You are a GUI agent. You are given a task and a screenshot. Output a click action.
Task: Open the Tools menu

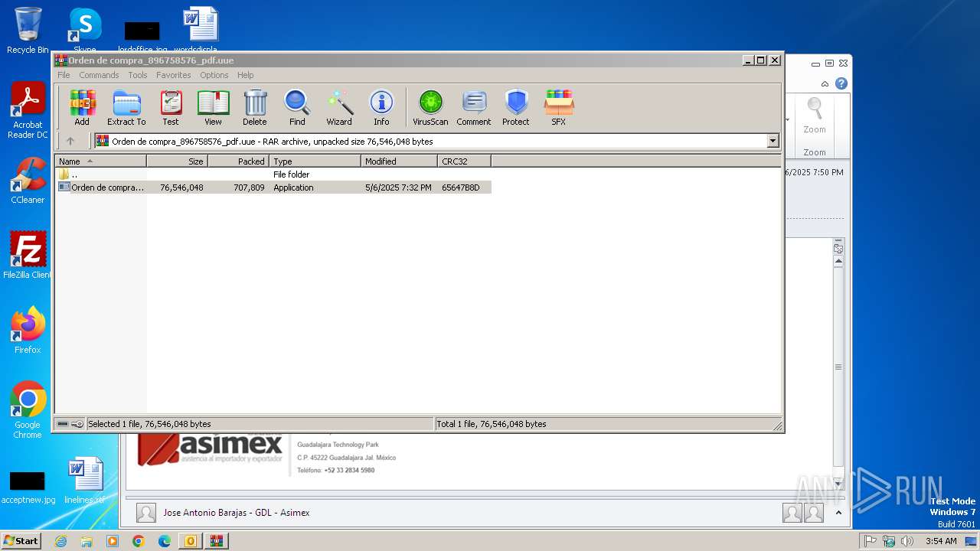pos(138,75)
